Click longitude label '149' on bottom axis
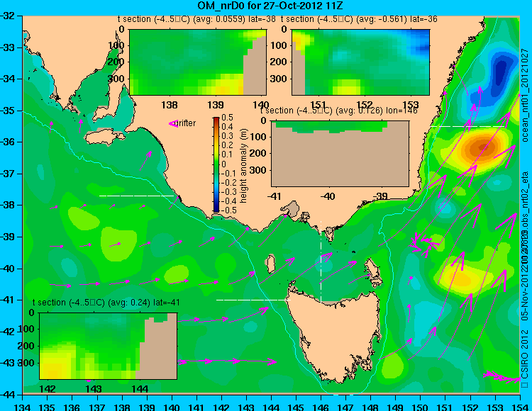Image resolution: width=532 pixels, height=411 pixels. [395, 407]
